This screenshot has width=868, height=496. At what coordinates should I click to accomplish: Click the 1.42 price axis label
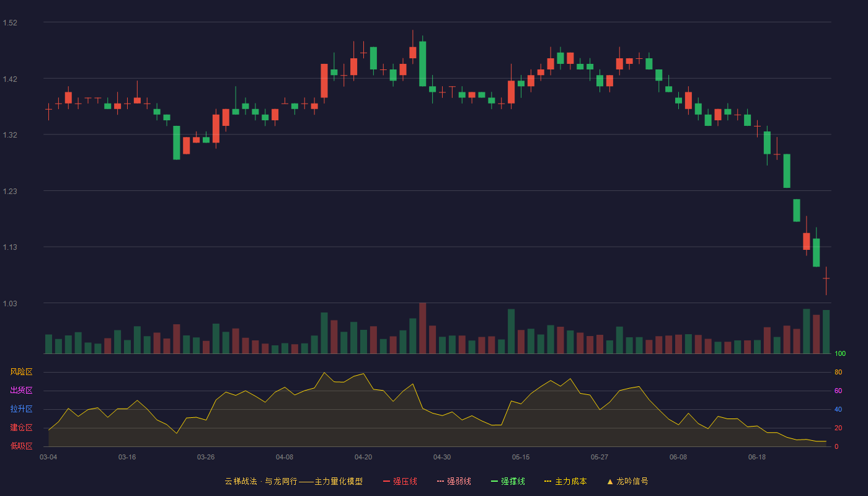coord(10,79)
